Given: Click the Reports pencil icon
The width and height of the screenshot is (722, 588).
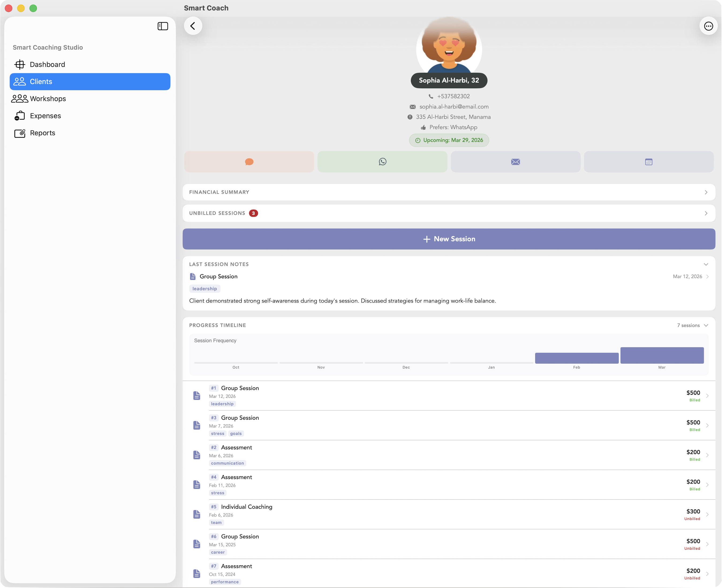Looking at the screenshot, I should [20, 133].
